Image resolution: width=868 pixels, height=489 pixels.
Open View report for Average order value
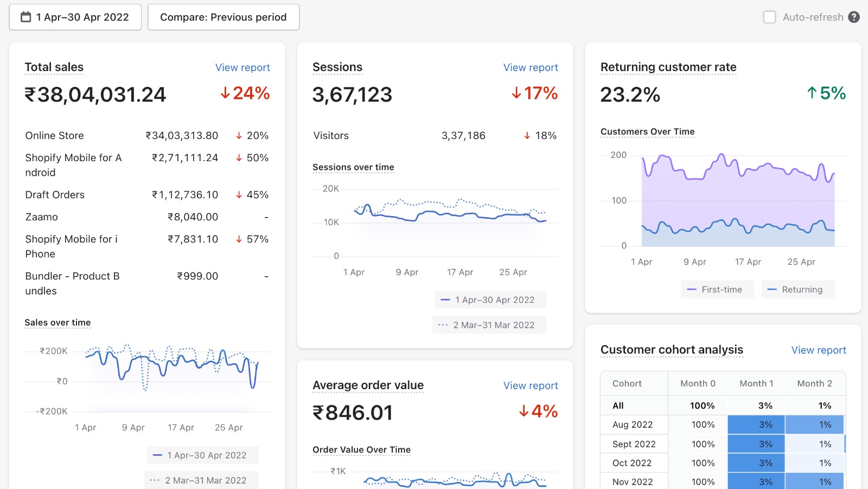click(530, 386)
